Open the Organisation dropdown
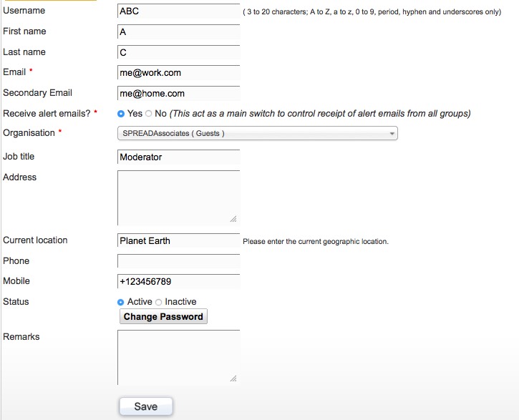The height and width of the screenshot is (420, 519). coord(258,133)
